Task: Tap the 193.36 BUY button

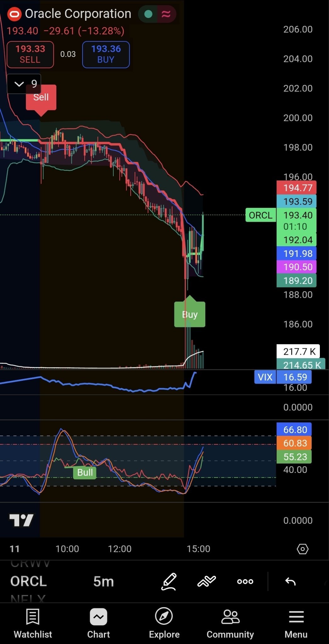Action: coord(106,54)
